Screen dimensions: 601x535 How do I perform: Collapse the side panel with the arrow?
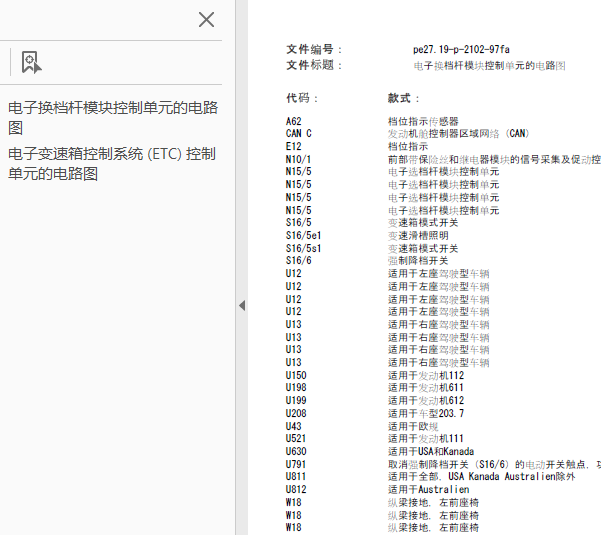pyautogui.click(x=242, y=305)
